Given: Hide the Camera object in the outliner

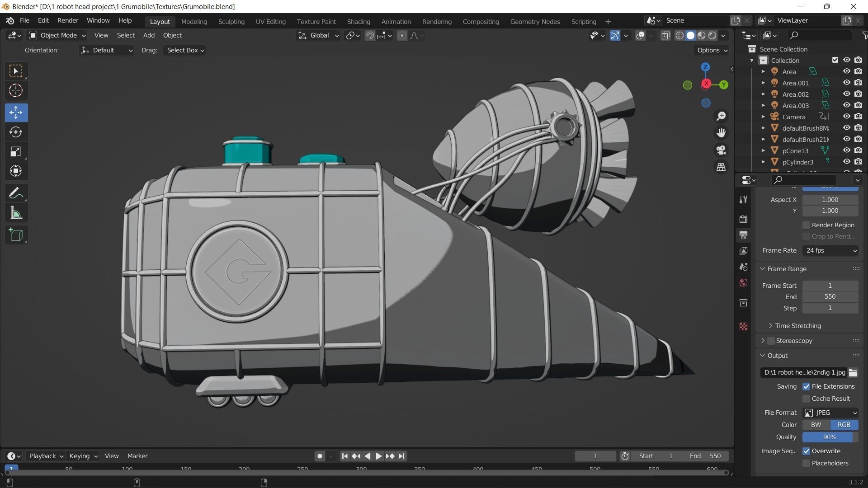Looking at the screenshot, I should [847, 117].
